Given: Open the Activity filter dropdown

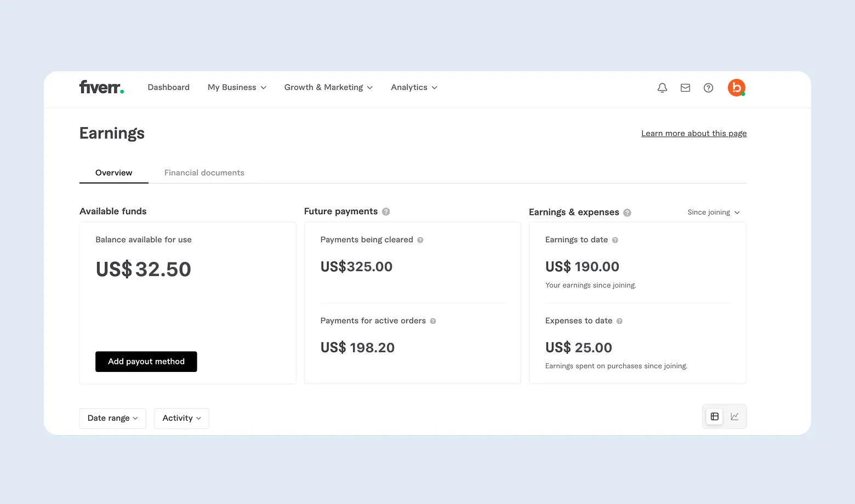Looking at the screenshot, I should (181, 418).
